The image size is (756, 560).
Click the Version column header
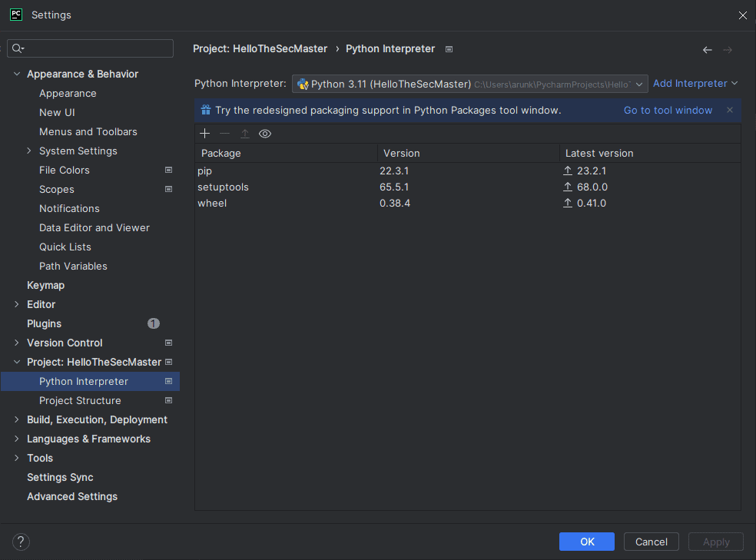click(469, 154)
